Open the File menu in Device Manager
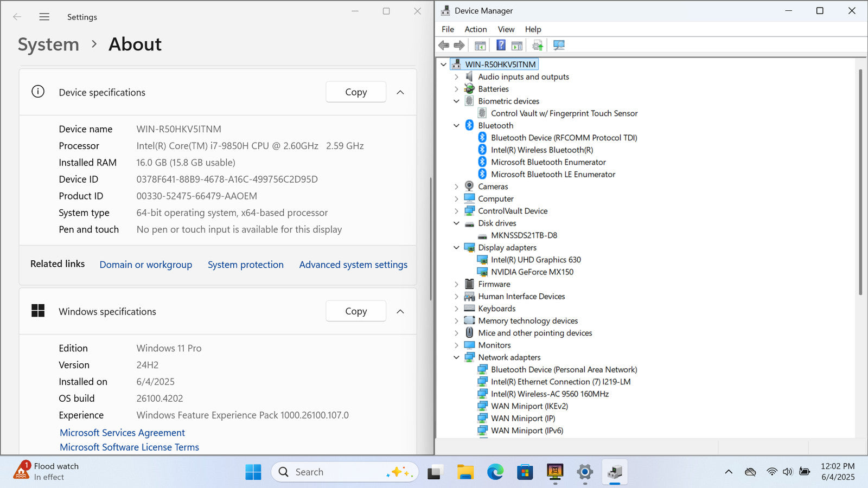This screenshot has height=488, width=868. point(448,29)
